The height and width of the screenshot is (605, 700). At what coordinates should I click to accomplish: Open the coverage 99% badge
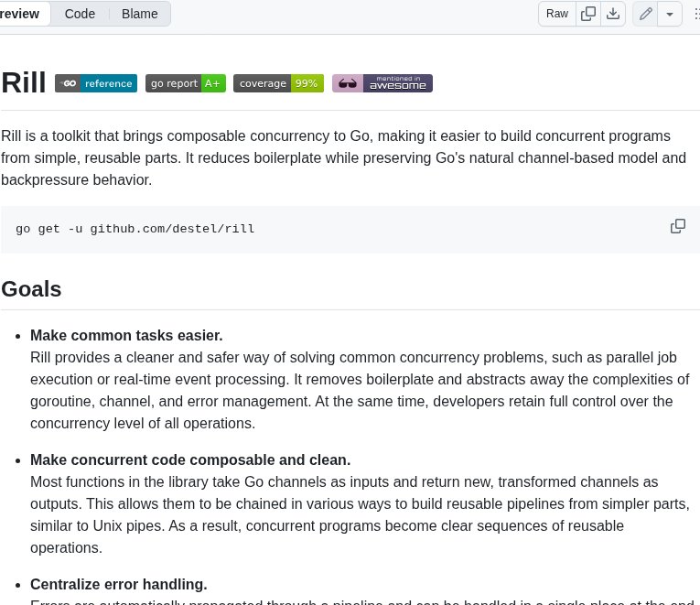coord(278,83)
